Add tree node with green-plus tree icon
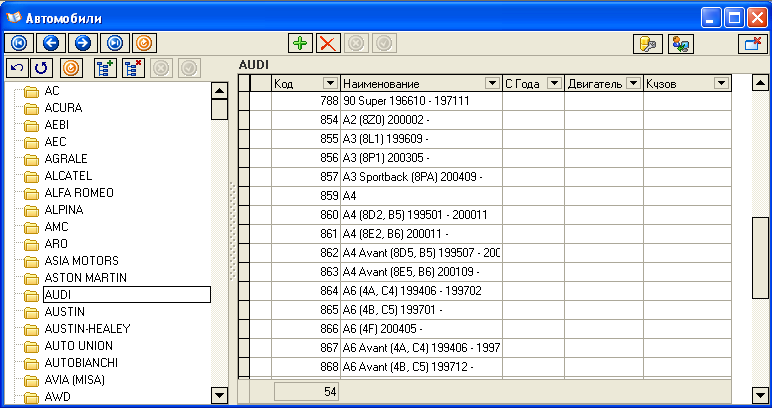 pyautogui.click(x=105, y=68)
